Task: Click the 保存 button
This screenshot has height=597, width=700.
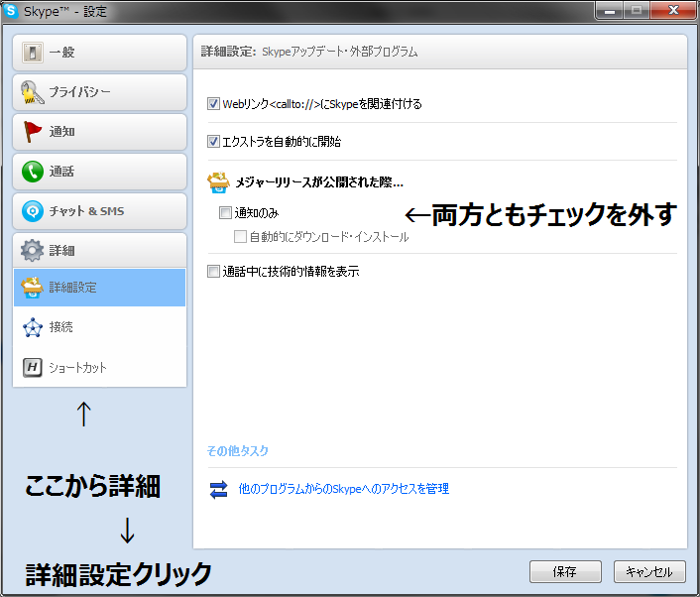Action: point(565,572)
